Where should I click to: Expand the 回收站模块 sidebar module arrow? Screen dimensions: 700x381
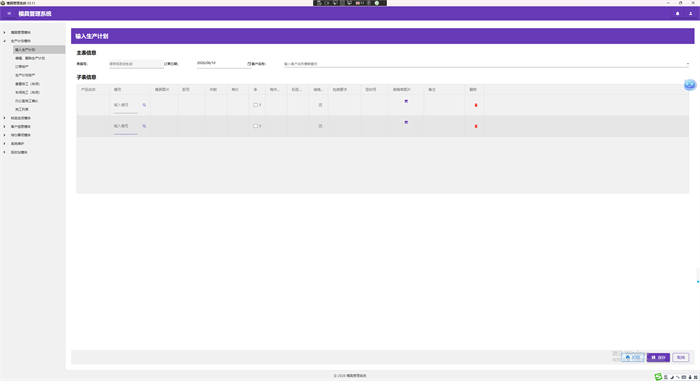(4, 152)
